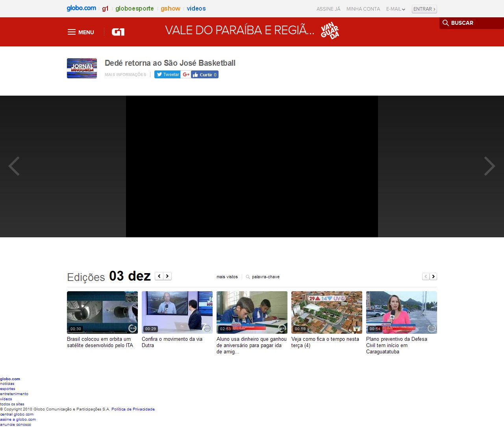This screenshot has height=427, width=504.
Task: Open gshow in top navigation
Action: click(170, 9)
